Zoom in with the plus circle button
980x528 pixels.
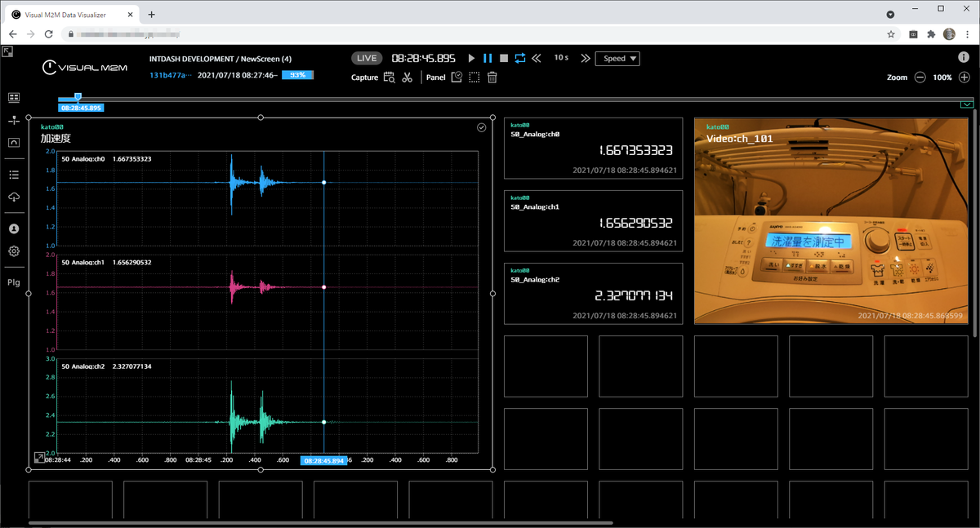click(x=964, y=78)
